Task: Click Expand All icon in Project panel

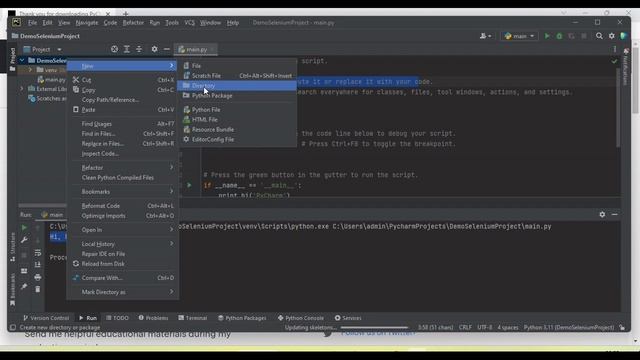Action: (127, 49)
